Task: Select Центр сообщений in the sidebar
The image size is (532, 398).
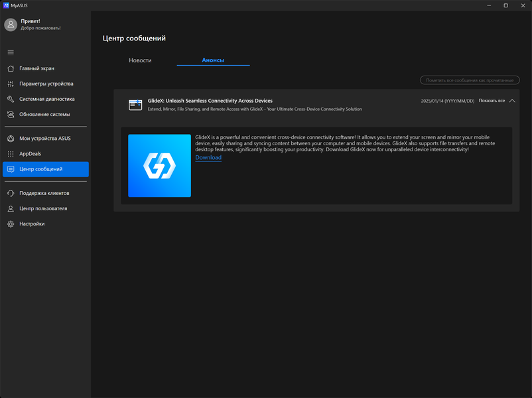Action: 46,169
